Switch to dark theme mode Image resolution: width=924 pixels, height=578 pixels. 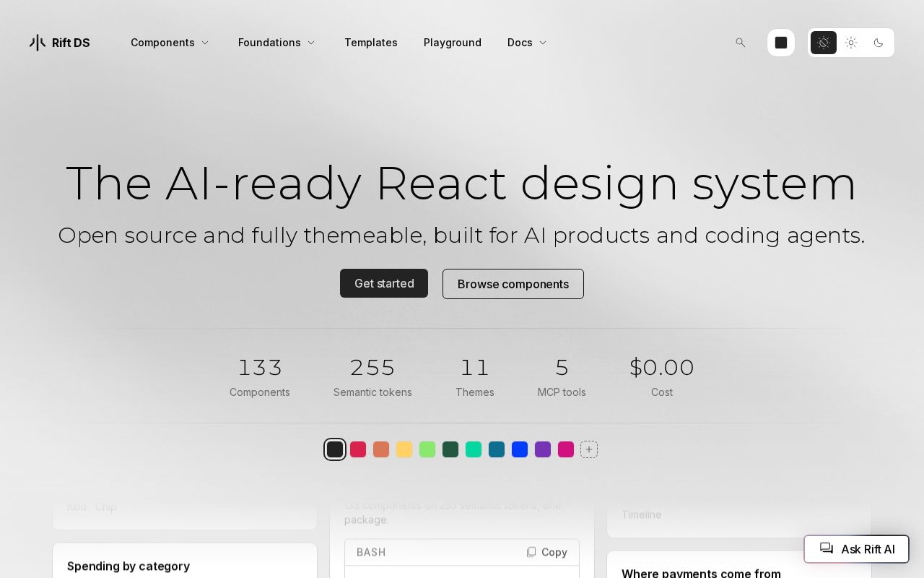(879, 43)
